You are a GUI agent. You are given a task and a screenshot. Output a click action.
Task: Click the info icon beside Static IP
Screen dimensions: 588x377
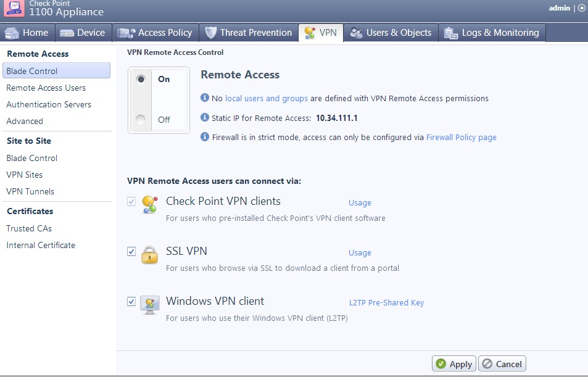click(205, 118)
